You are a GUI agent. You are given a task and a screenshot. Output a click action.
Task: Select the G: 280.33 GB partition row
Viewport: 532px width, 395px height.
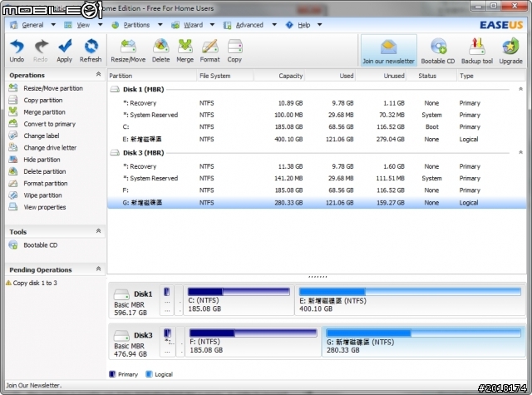coord(317,203)
